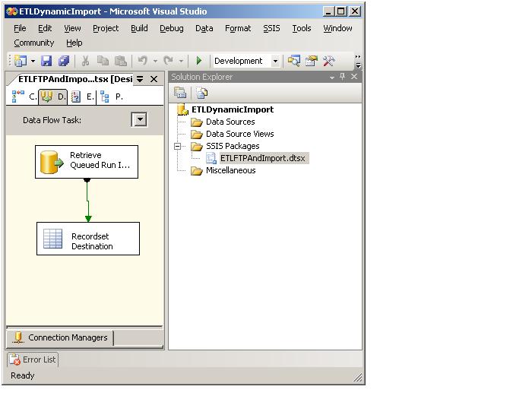The width and height of the screenshot is (532, 399).
Task: Switch to the Event Handlers designer tab
Action: 82,97
